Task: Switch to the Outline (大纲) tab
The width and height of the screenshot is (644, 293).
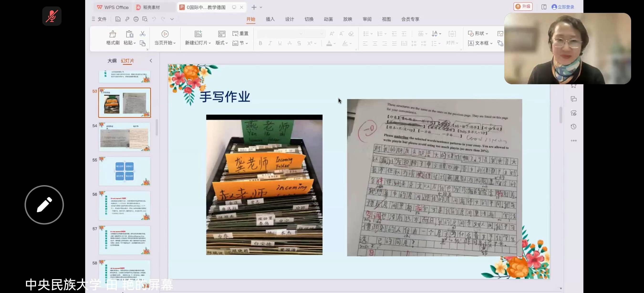Action: [x=112, y=61]
